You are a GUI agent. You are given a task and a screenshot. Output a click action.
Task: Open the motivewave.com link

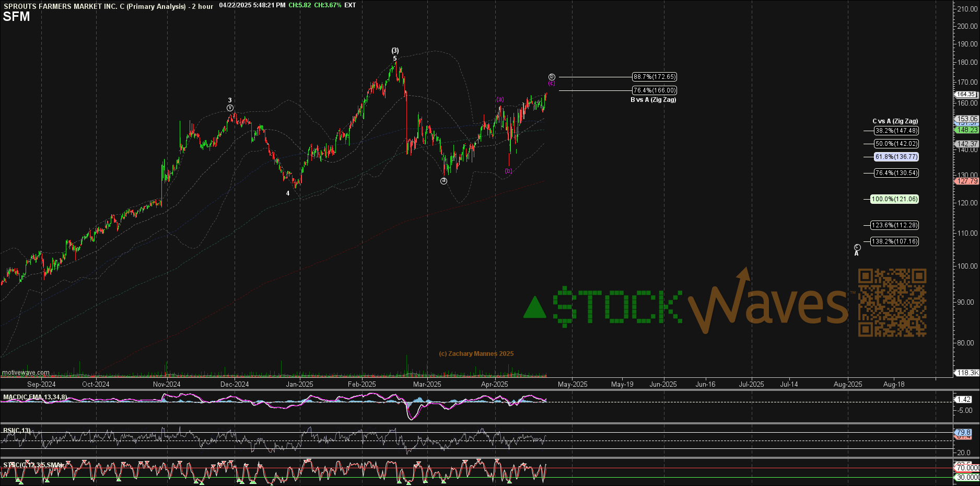tap(26, 373)
